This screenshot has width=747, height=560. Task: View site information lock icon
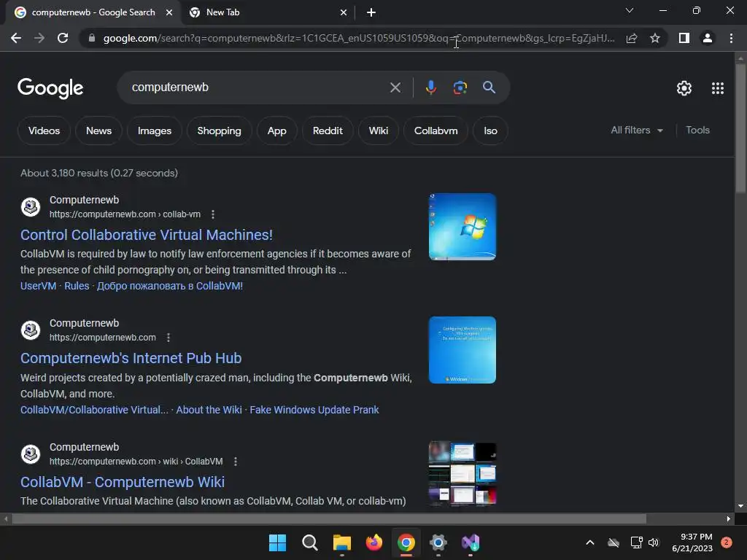point(92,38)
